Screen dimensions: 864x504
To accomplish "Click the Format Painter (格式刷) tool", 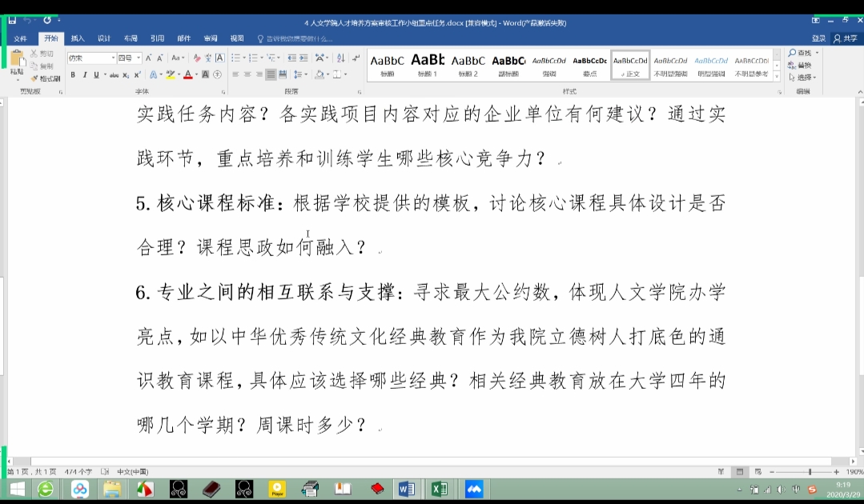I will click(46, 78).
